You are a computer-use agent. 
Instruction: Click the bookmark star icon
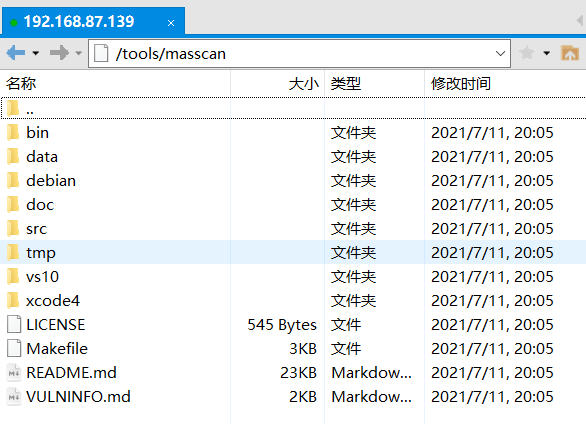pos(527,53)
